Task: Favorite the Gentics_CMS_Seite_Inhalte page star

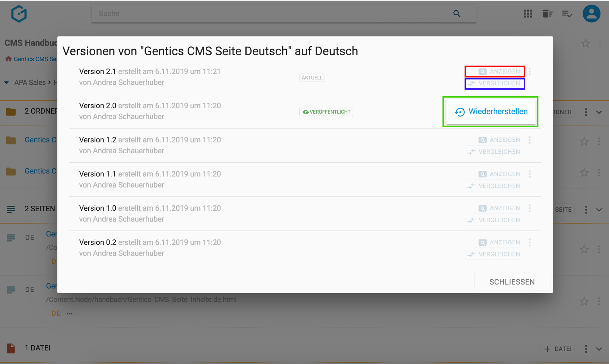Action: click(x=584, y=301)
